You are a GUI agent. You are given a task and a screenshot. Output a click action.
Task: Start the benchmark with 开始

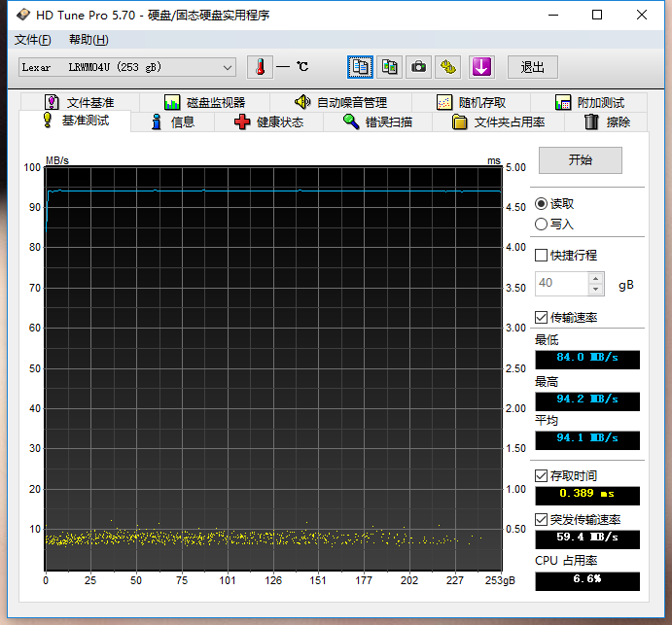pyautogui.click(x=581, y=160)
